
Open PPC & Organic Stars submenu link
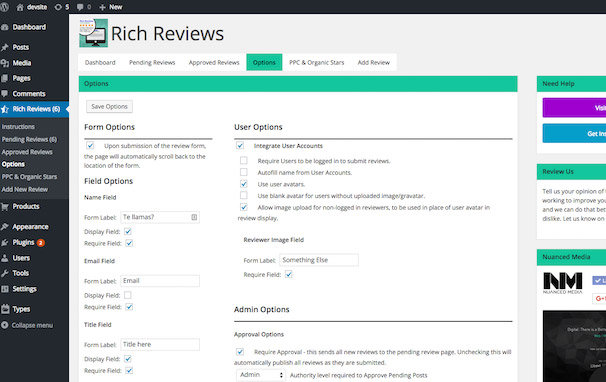pyautogui.click(x=29, y=177)
